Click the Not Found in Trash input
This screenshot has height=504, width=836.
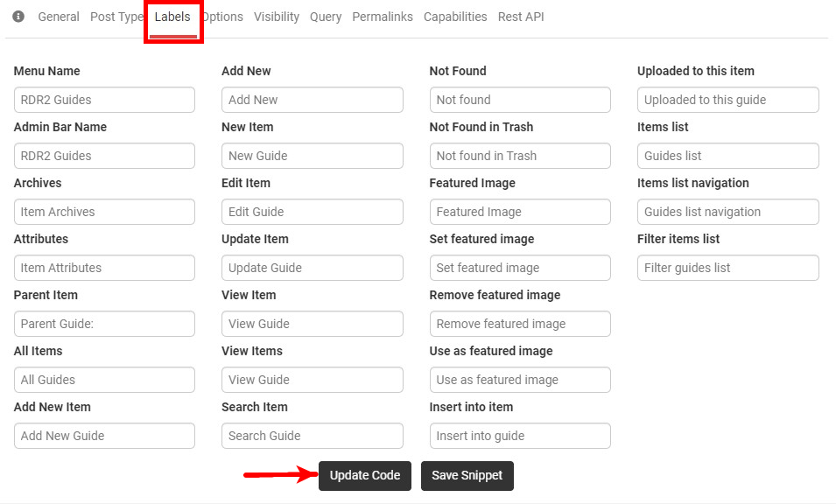[x=520, y=155]
